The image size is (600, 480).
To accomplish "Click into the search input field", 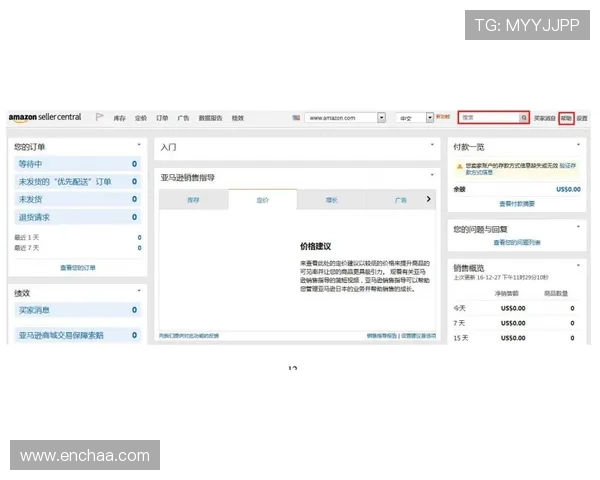I will tap(489, 118).
